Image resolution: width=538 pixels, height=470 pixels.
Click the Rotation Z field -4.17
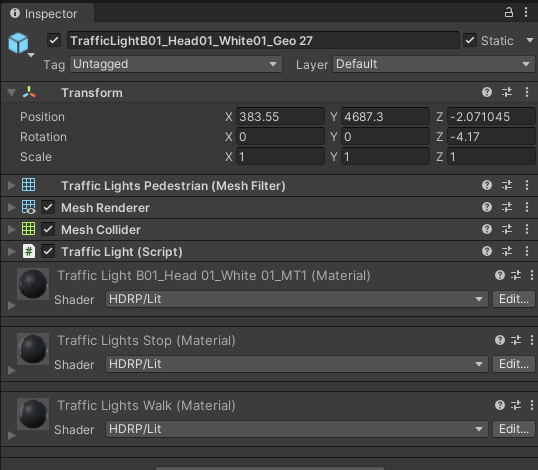491,137
